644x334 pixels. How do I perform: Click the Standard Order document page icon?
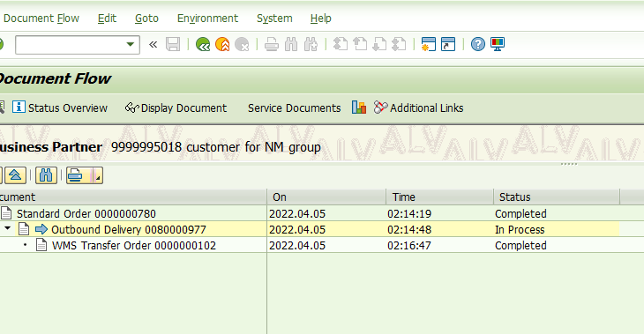click(x=6, y=213)
